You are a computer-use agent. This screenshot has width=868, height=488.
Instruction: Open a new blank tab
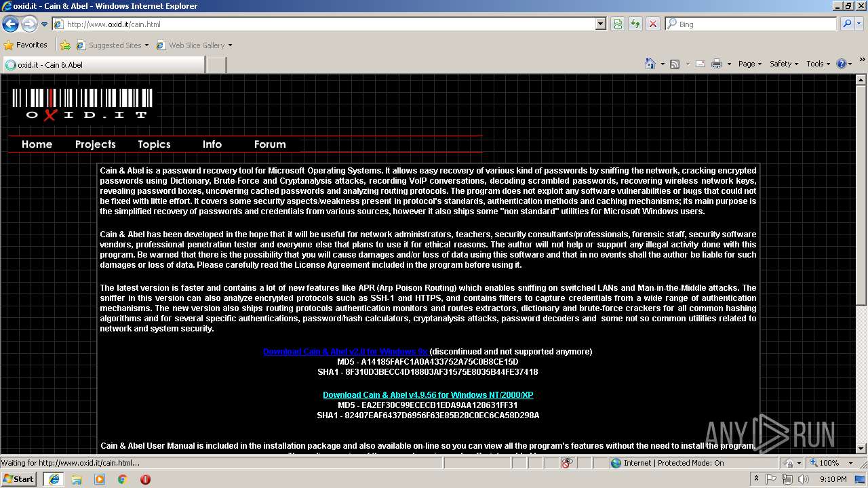pos(216,65)
